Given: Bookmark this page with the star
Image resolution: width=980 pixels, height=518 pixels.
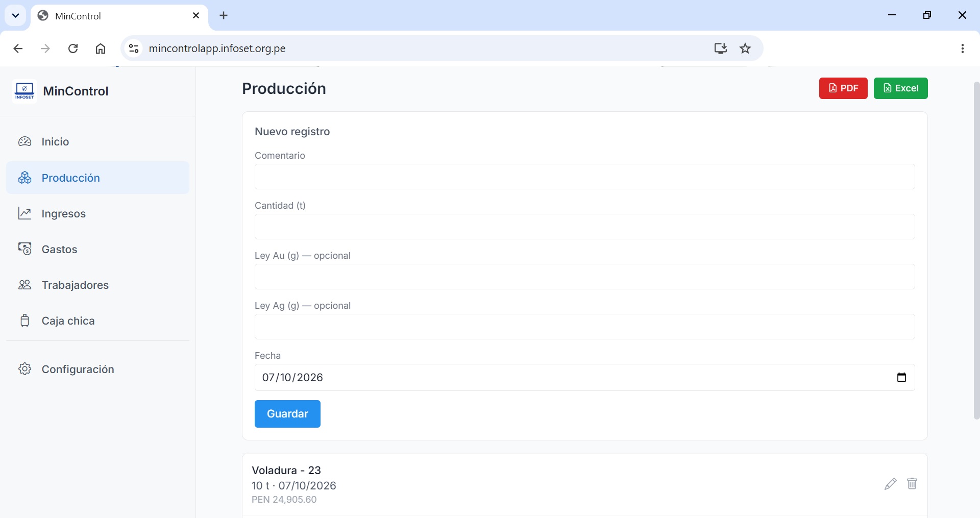Looking at the screenshot, I should [x=745, y=48].
